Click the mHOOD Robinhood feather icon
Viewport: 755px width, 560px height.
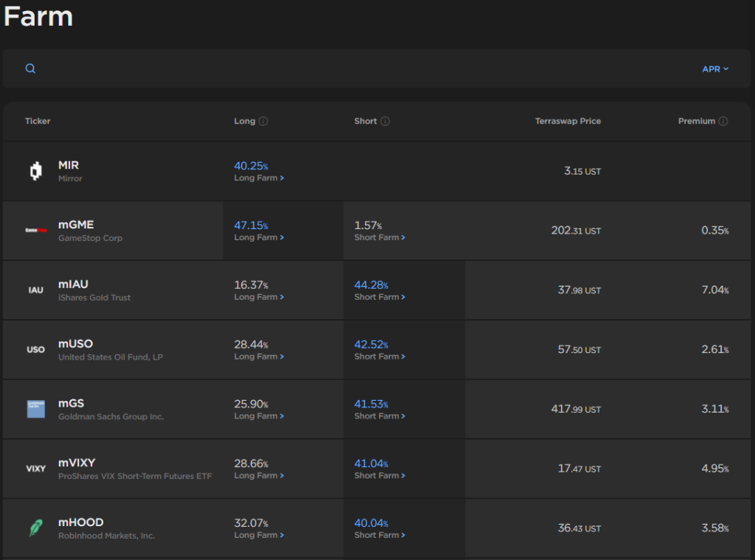(36, 528)
